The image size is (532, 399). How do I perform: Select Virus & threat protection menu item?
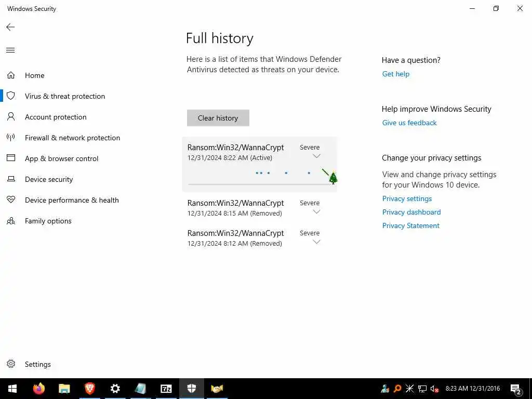point(65,96)
